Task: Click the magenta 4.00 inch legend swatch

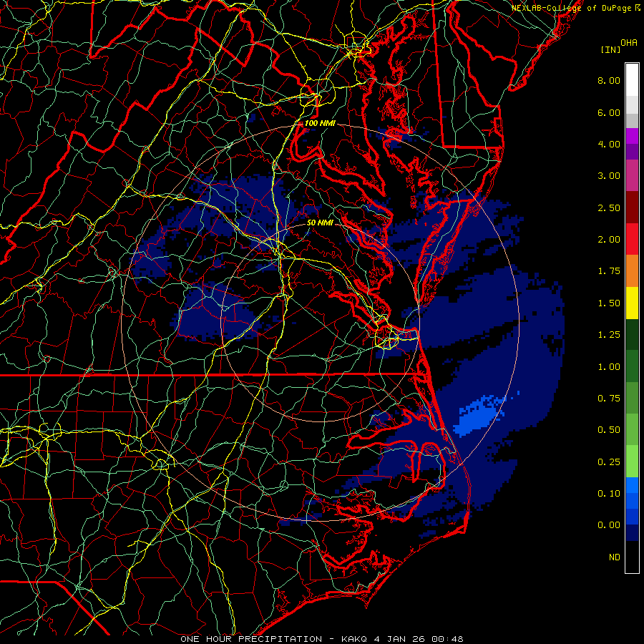Action: (x=632, y=136)
